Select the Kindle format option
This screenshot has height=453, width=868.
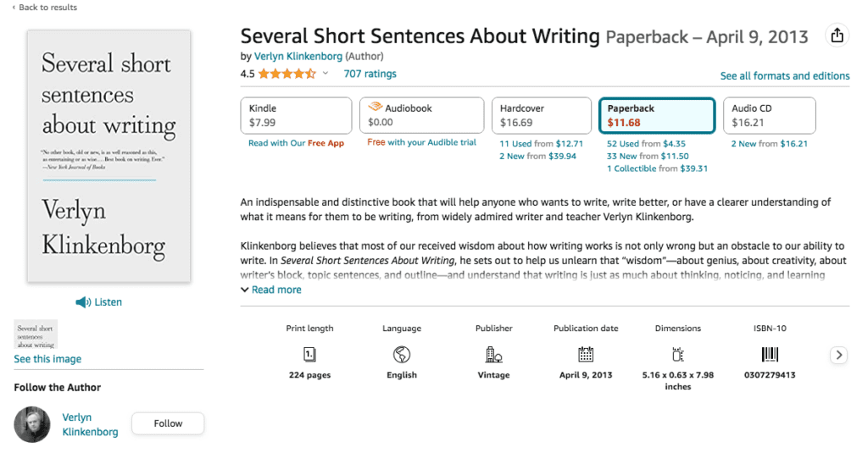[296, 116]
